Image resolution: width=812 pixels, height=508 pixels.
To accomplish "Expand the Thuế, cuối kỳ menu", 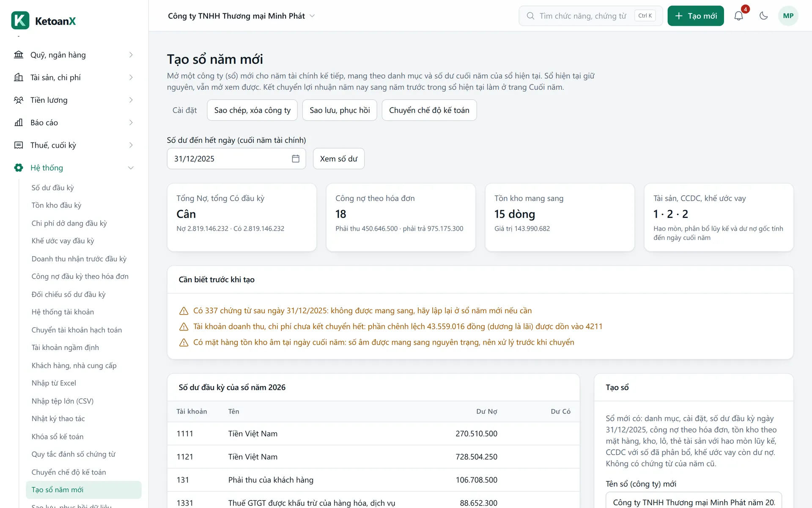I will point(74,145).
